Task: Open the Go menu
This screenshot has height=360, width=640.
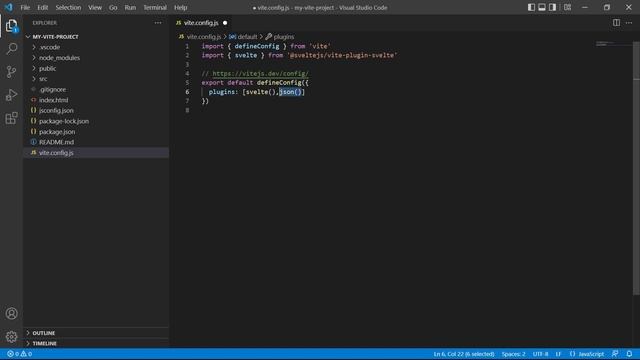Action: coord(113,7)
